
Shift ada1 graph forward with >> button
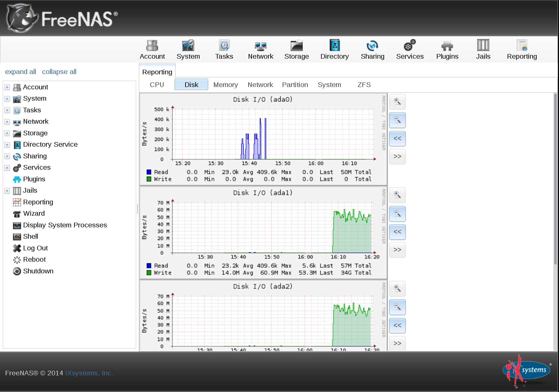coord(397,250)
